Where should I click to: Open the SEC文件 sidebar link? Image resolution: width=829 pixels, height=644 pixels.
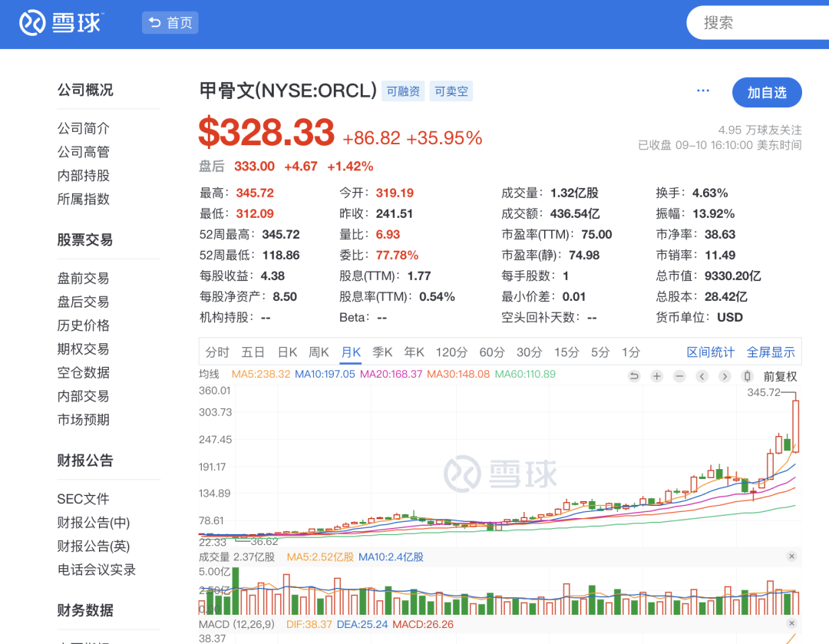[x=83, y=499]
